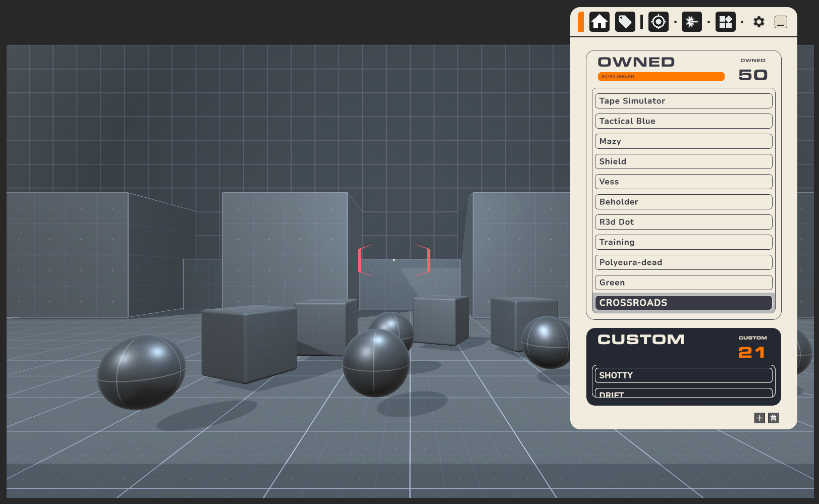Minimize the overlay panel

click(x=781, y=22)
